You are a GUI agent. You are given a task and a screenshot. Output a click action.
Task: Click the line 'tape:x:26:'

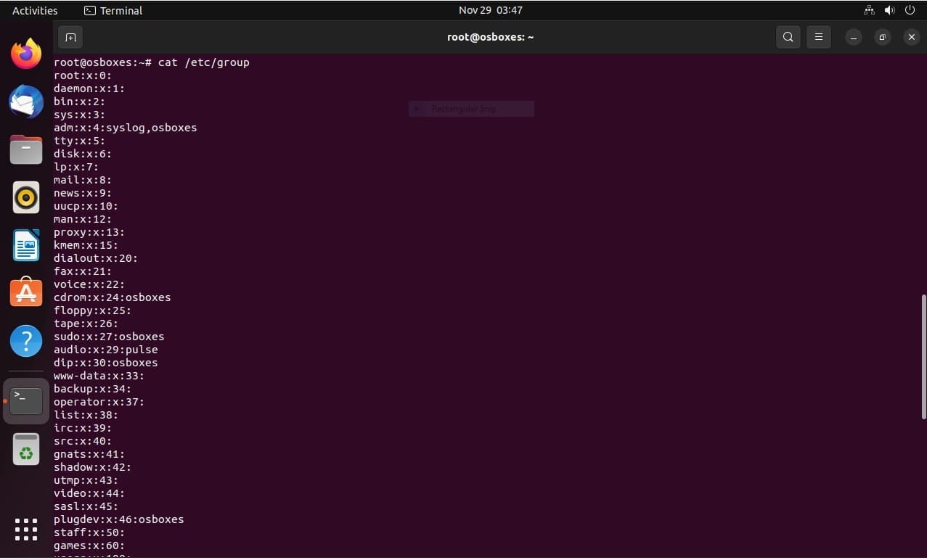point(86,324)
